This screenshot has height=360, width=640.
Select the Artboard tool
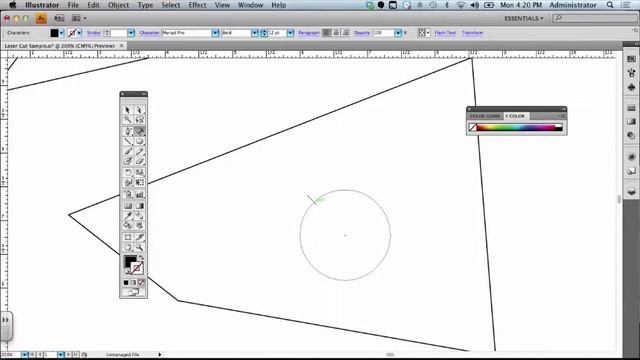tap(128, 237)
